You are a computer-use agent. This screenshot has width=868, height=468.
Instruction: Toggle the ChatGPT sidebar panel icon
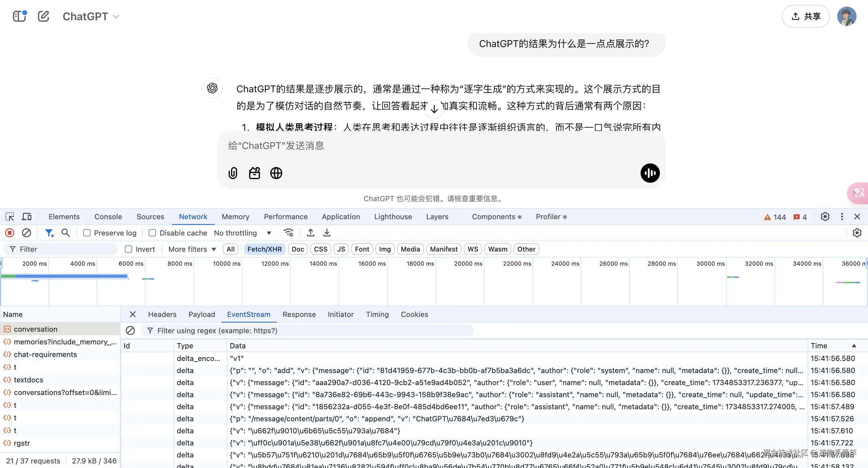(20, 16)
